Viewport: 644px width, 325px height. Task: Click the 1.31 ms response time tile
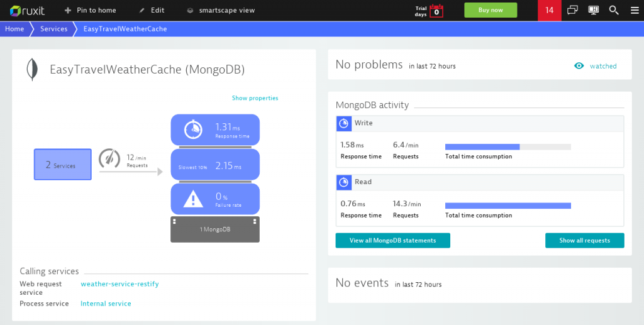click(215, 129)
